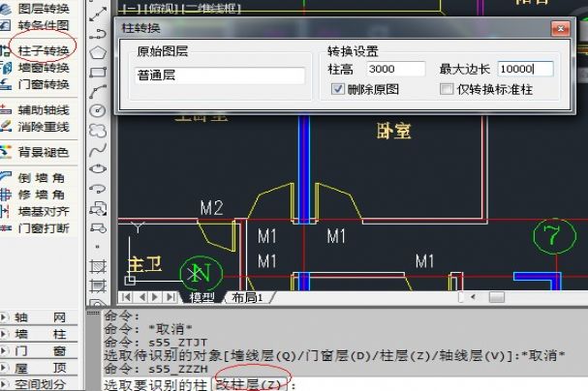Enable the 仅转换标准柱 checkbox

tap(447, 89)
